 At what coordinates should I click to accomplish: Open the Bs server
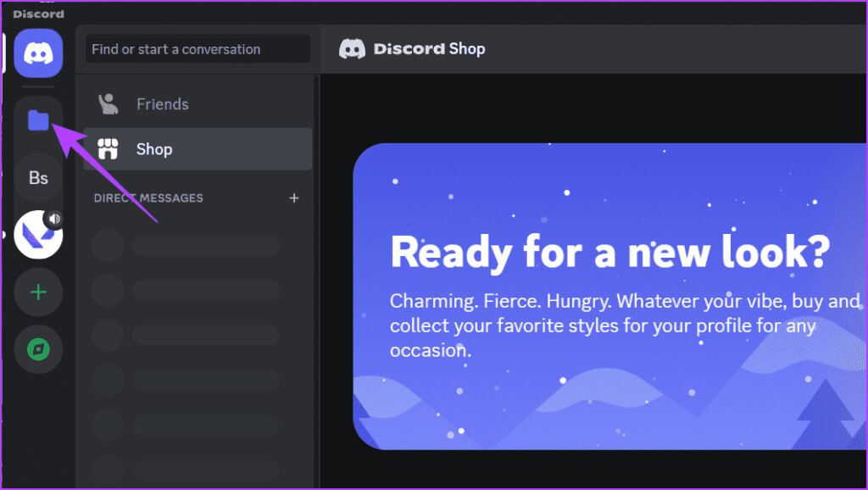coord(38,178)
